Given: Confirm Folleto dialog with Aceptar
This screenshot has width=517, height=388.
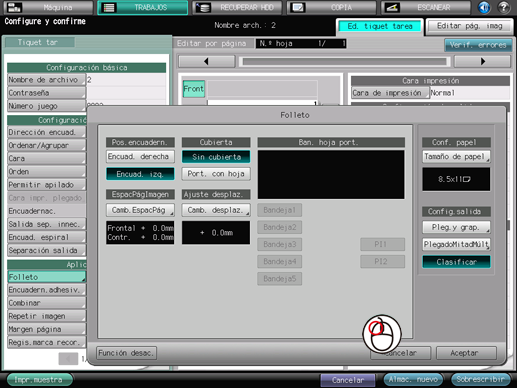Looking at the screenshot, I should pyautogui.click(x=466, y=353).
